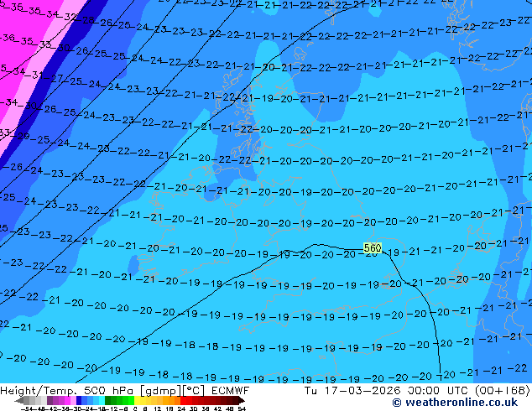The image size is (532, 411).
Task: Click the "(00+168)" forecast hour text
Action: [x=503, y=391]
